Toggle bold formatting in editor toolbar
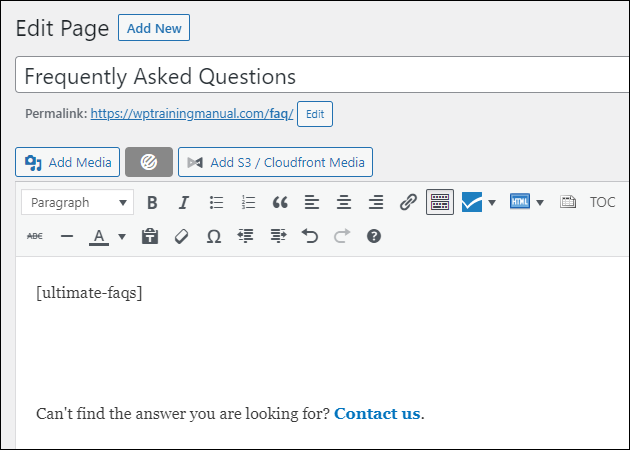The image size is (630, 450). [x=152, y=202]
